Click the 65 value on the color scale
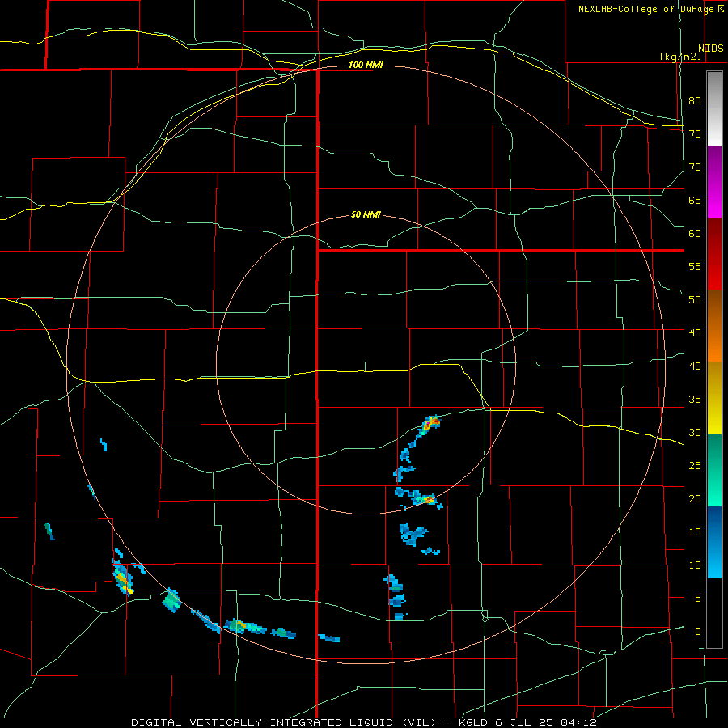 [x=695, y=200]
